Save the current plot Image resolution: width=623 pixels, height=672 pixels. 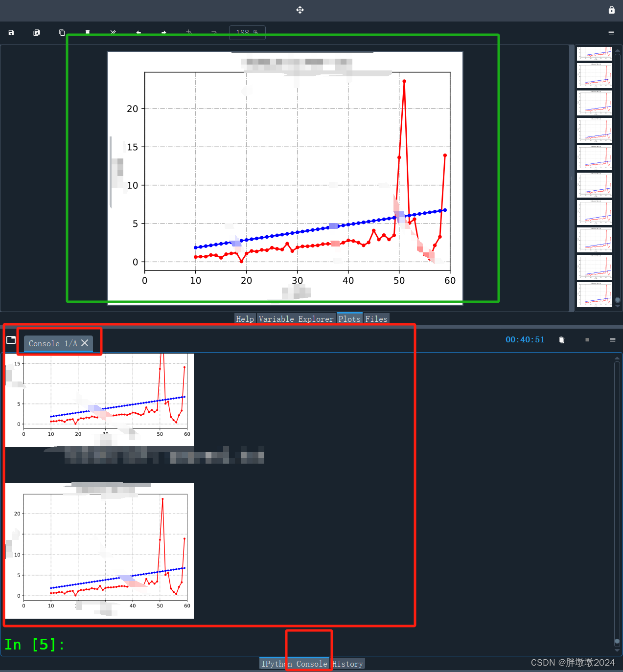pyautogui.click(x=11, y=32)
